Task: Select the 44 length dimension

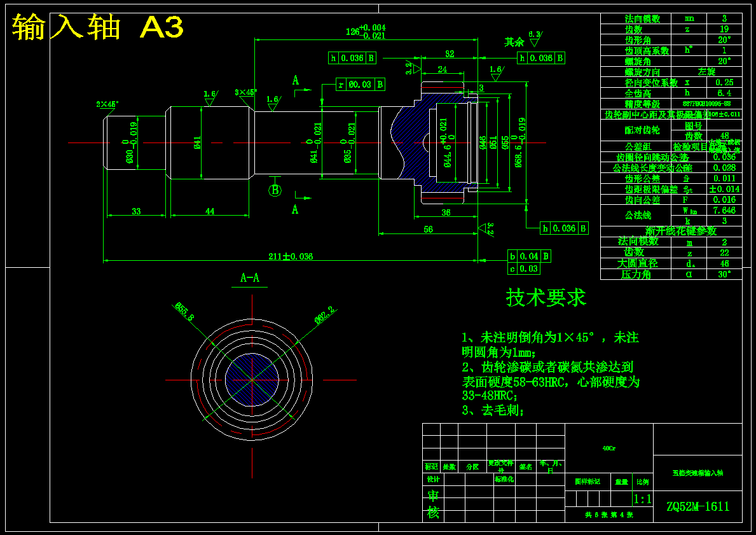Action: [210, 211]
